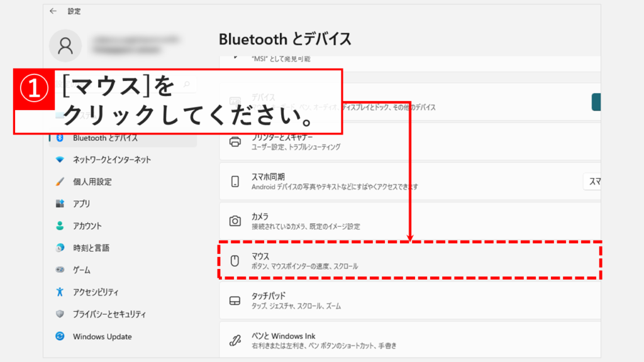Click the personalization brush icon

[x=60, y=182]
